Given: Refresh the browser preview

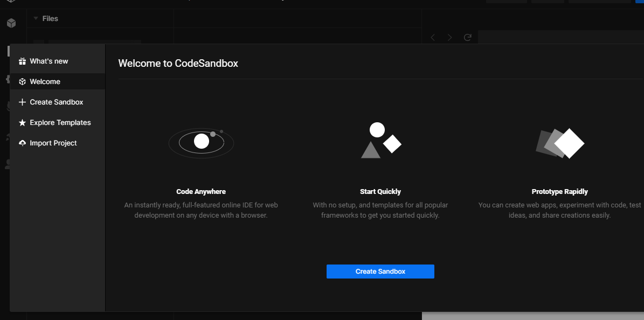Looking at the screenshot, I should 467,37.
